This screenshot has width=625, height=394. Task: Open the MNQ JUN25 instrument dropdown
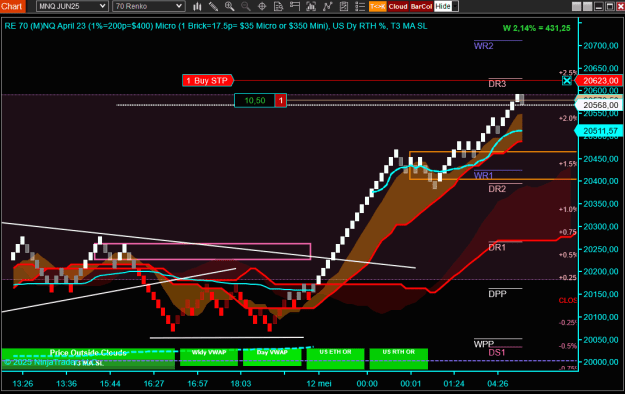point(72,6)
